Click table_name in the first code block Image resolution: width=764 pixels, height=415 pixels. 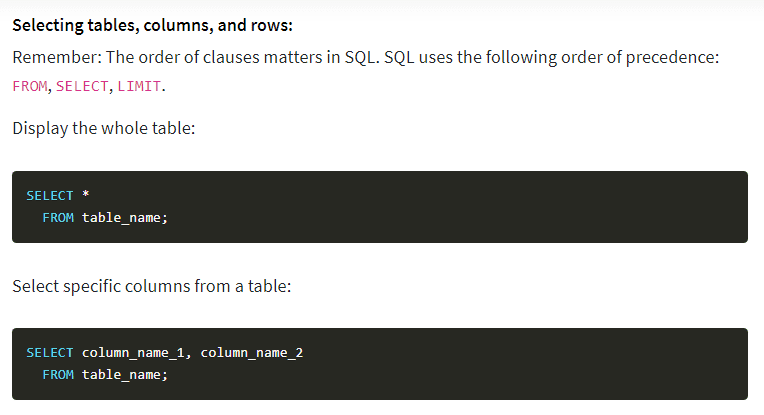point(121,218)
